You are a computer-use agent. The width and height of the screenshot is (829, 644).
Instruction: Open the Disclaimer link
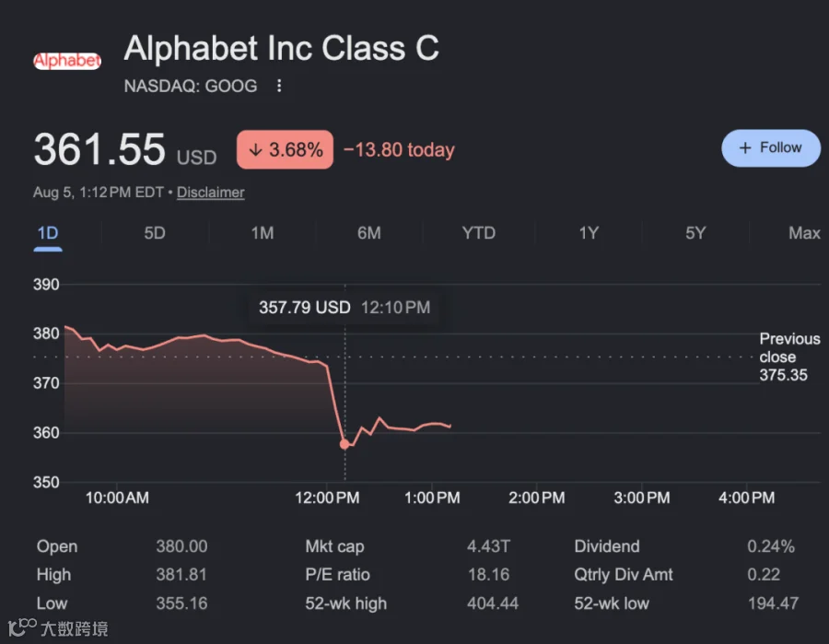tap(210, 192)
